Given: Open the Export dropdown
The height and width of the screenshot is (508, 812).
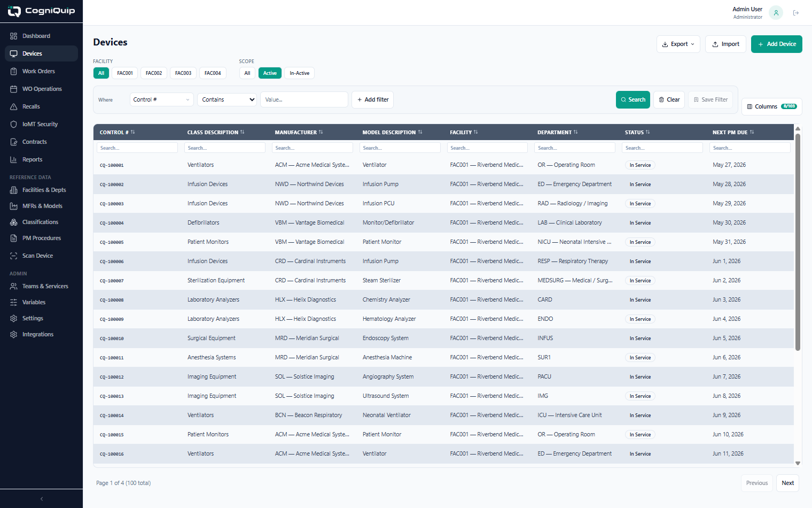Looking at the screenshot, I should 678,44.
